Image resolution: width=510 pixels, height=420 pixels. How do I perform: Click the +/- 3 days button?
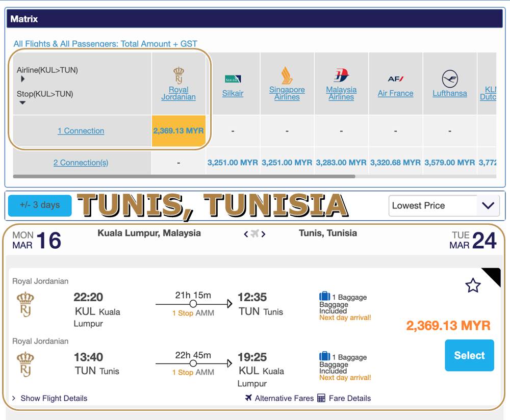40,205
